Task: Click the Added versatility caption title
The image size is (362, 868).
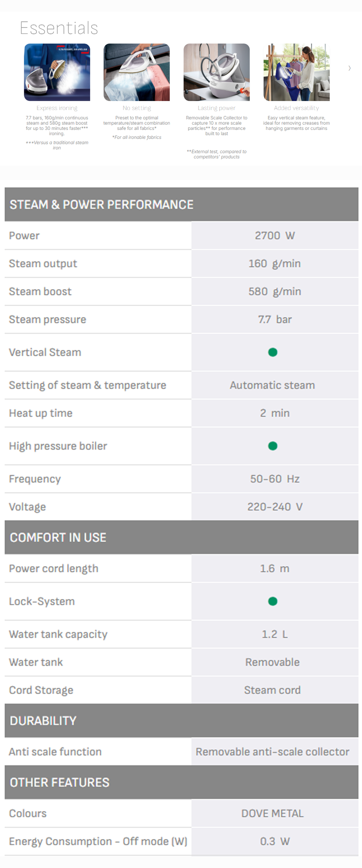Action: tap(296, 108)
